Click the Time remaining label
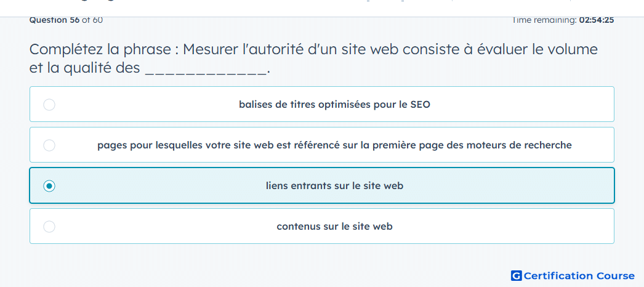The height and width of the screenshot is (287, 644). click(544, 20)
